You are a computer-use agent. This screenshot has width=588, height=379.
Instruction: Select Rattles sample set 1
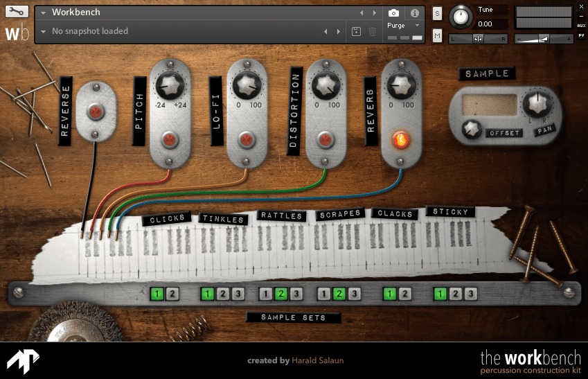(265, 294)
